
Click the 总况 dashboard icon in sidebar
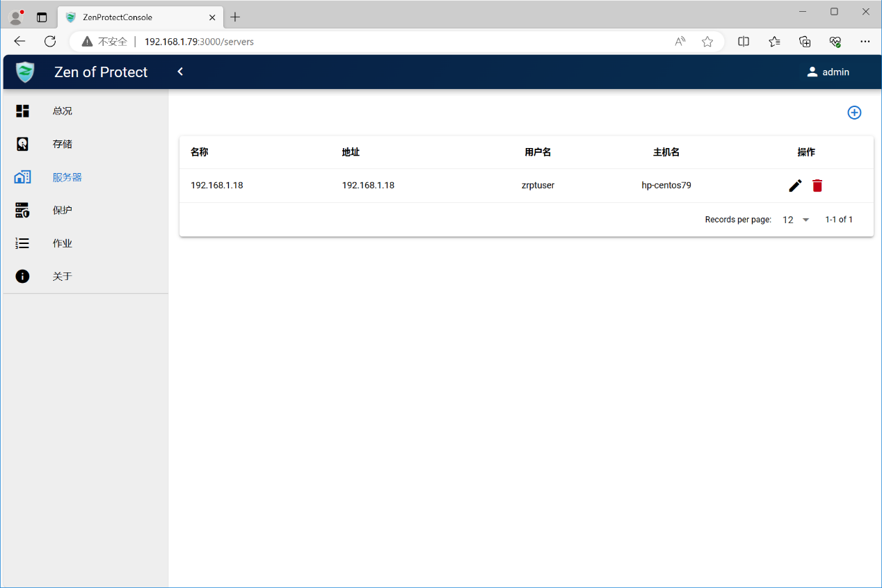click(x=23, y=111)
